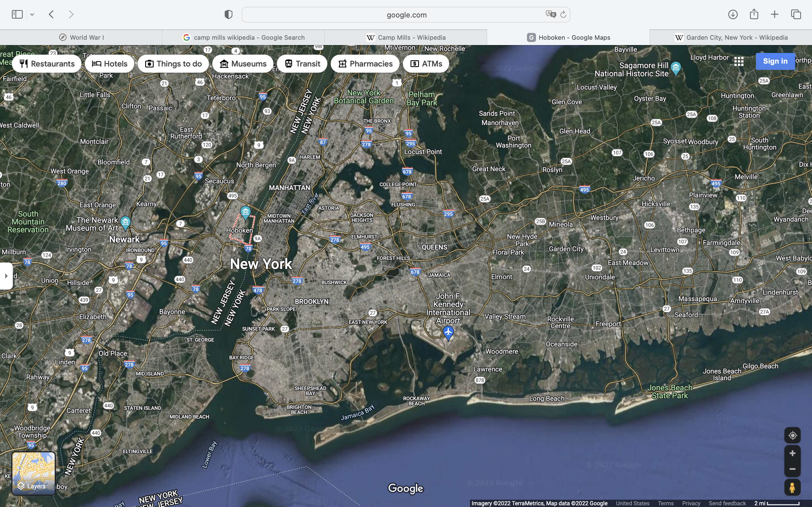Click the zoom in plus button
Image resolution: width=812 pixels, height=507 pixels.
click(x=792, y=453)
